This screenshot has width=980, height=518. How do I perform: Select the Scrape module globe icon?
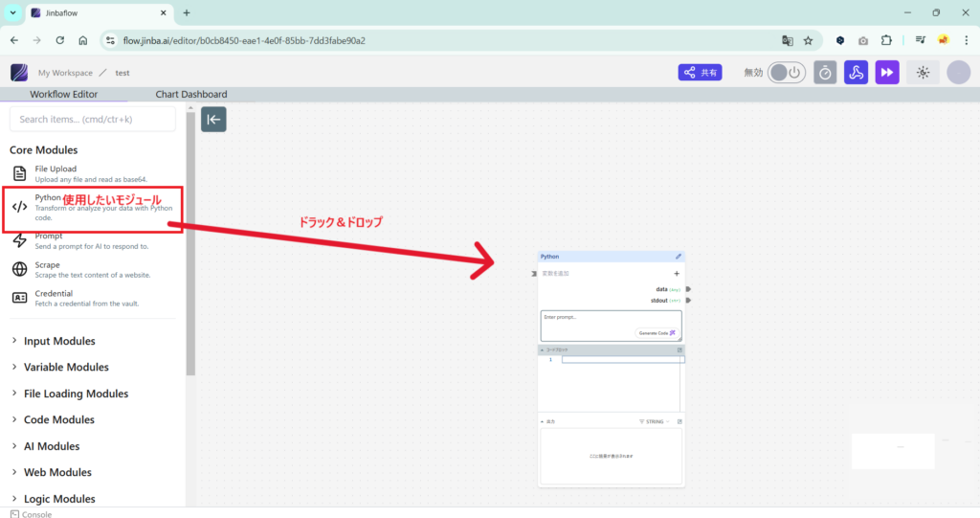pos(19,269)
